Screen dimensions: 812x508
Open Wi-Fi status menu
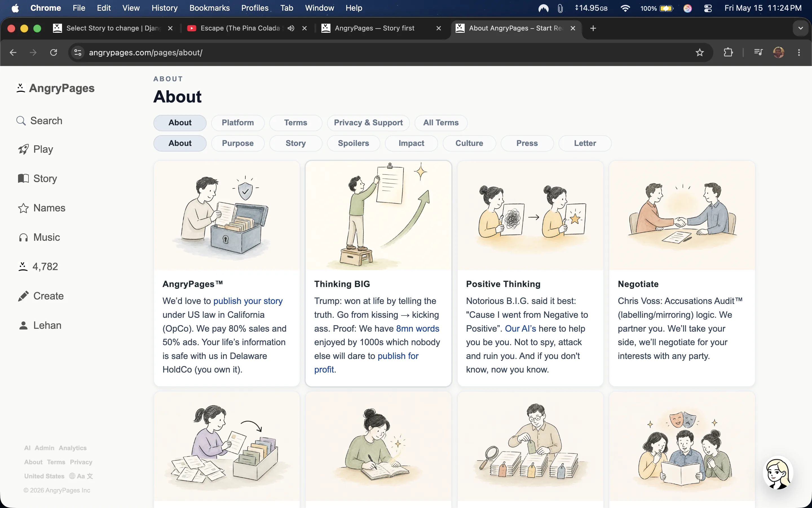[x=625, y=8]
